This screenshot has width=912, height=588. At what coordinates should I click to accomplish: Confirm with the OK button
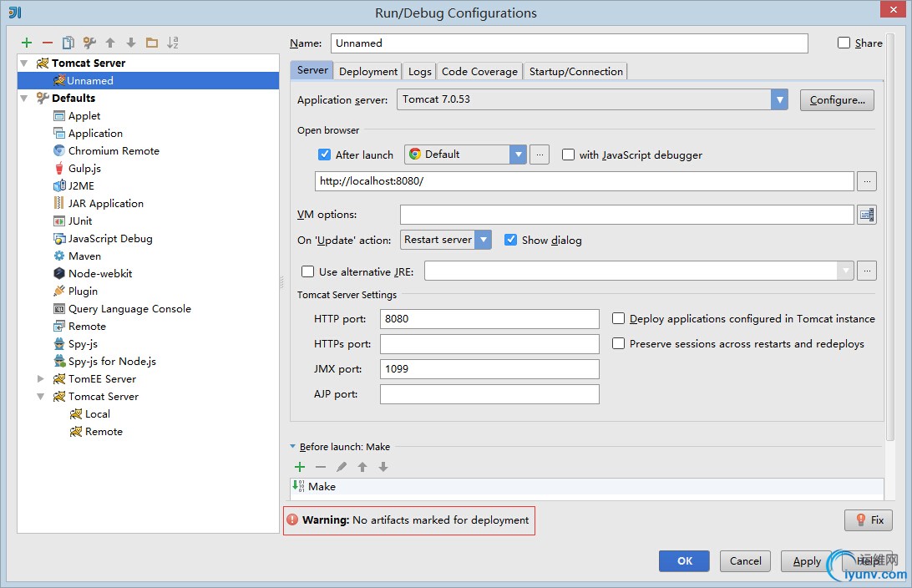[685, 560]
